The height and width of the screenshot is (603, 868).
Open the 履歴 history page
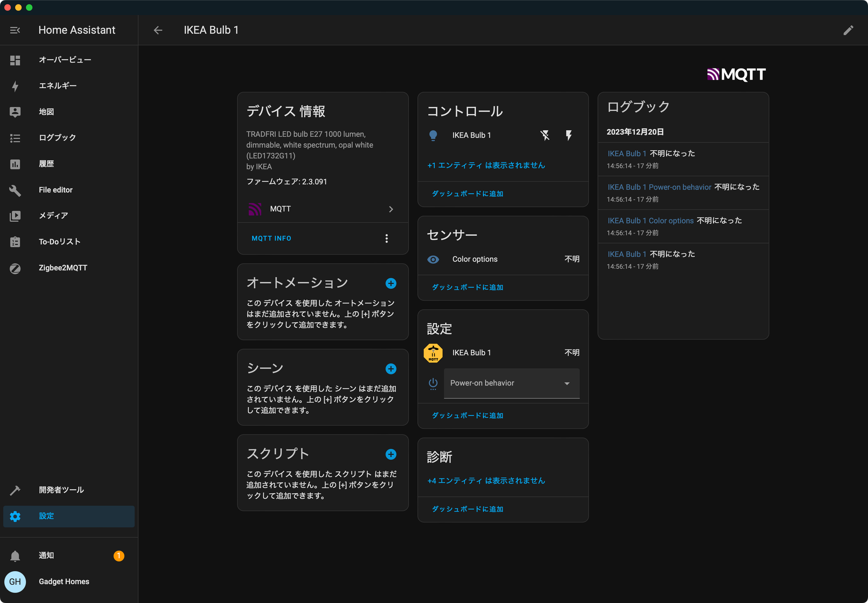69,164
